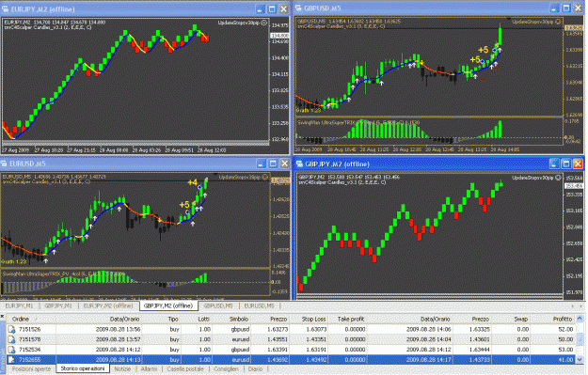
Task: Select the GBPJPY,M2 (offline) chart tab
Action: coord(168,306)
